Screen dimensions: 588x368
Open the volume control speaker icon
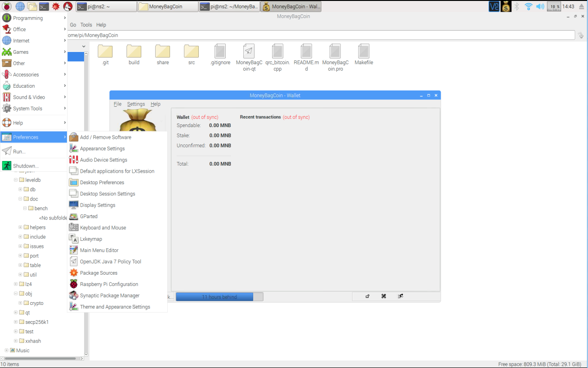coord(540,6)
